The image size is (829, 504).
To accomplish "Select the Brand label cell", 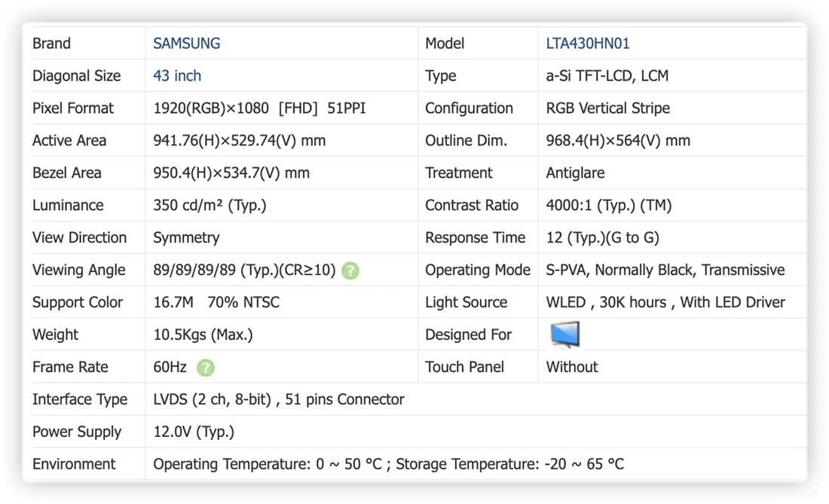I will pos(51,44).
